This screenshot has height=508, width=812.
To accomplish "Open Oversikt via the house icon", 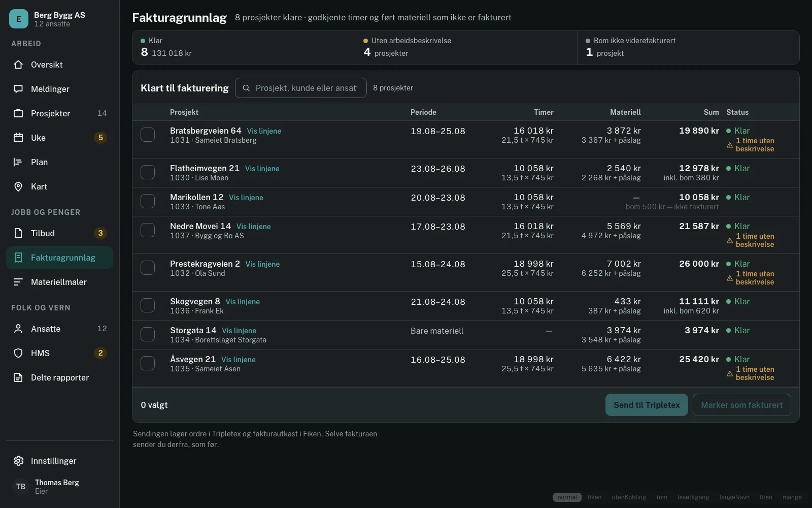I will pyautogui.click(x=18, y=65).
